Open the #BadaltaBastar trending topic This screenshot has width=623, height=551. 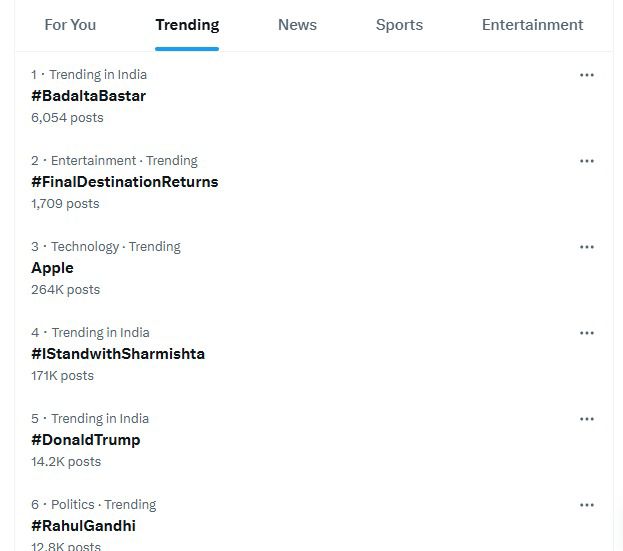(x=88, y=96)
